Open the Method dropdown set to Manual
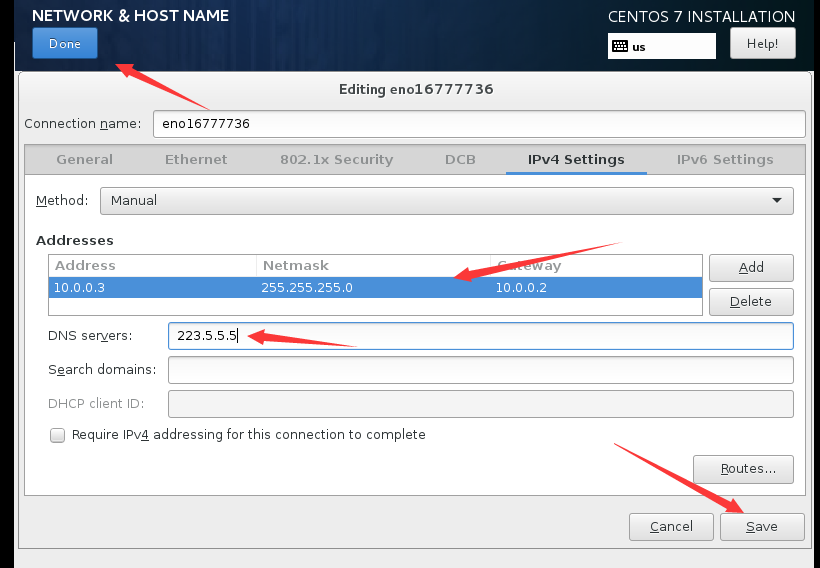 click(x=447, y=201)
